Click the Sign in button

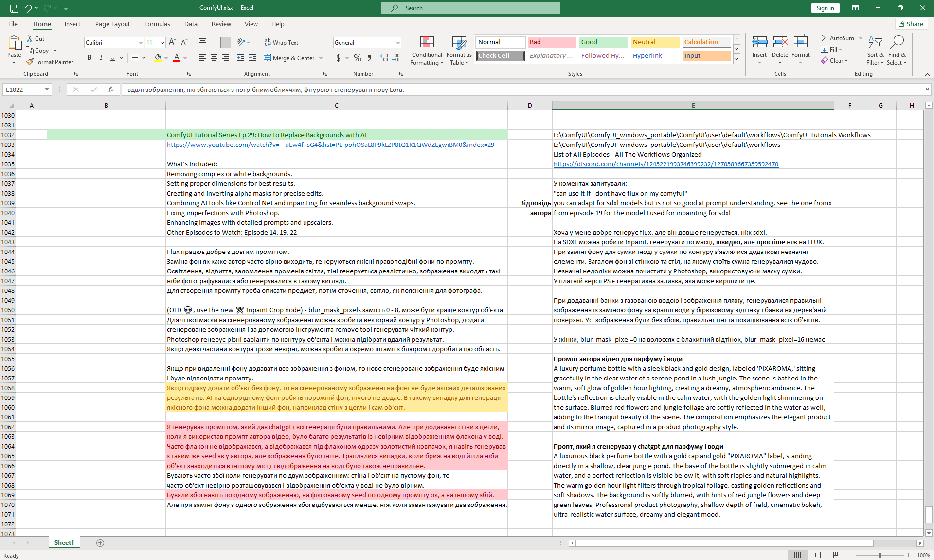tap(825, 8)
